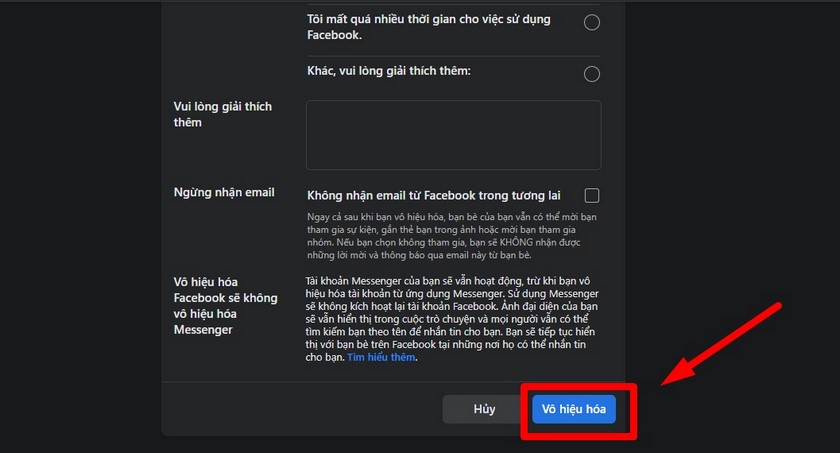This screenshot has height=453, width=840.
Task: Click the 'Ngừng nhận email' section label
Action: pyautogui.click(x=224, y=192)
